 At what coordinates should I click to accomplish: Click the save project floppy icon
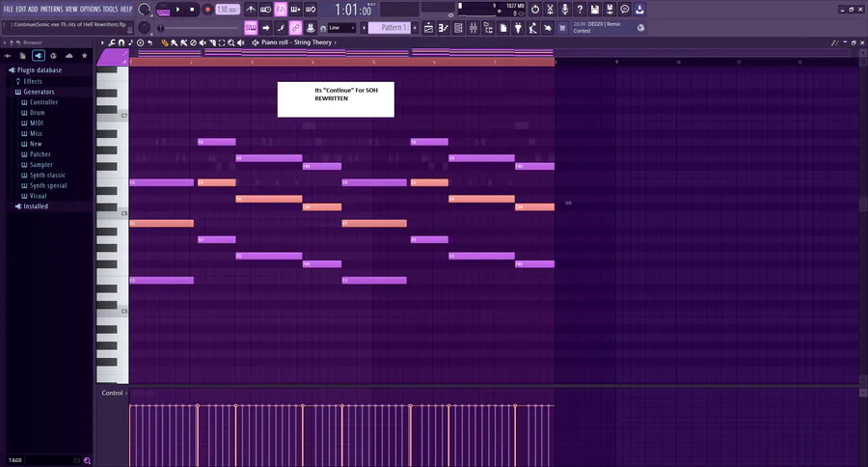pos(594,10)
